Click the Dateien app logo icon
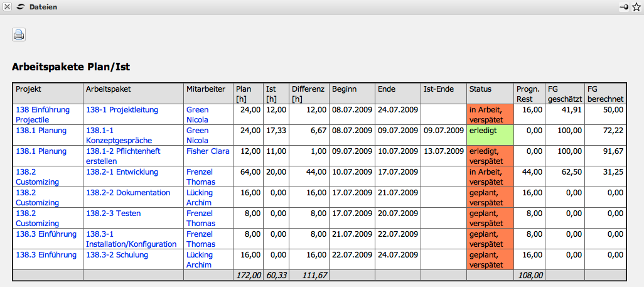 (x=21, y=7)
